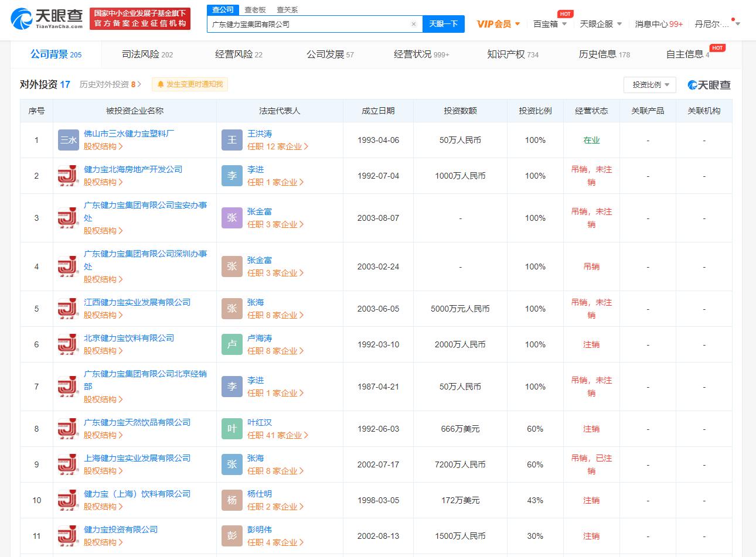Click the 天眼一下 search button
Screen dimensions: 756x557
[x=444, y=24]
